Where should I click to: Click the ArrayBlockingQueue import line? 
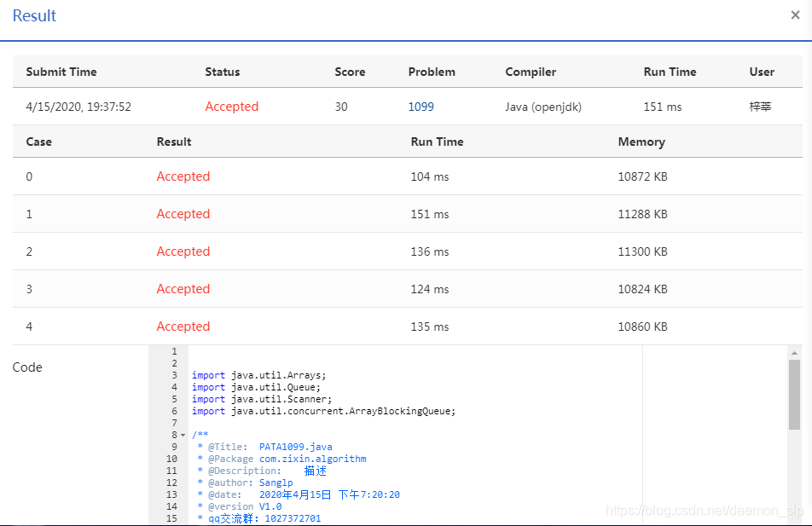pos(323,411)
